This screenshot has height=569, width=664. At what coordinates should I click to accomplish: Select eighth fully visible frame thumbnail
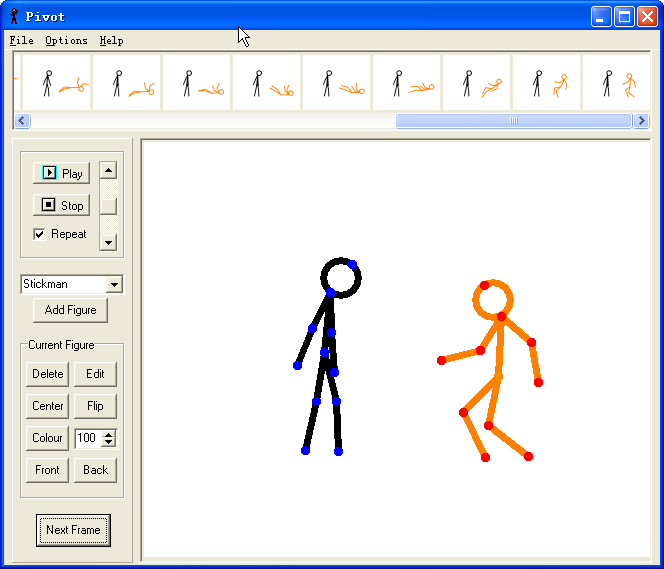547,82
